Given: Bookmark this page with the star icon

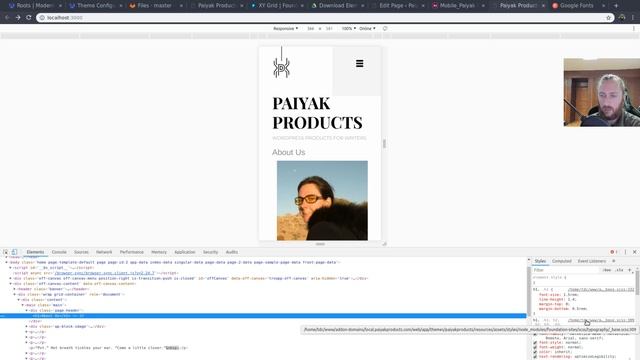Looking at the screenshot, I should (x=609, y=18).
